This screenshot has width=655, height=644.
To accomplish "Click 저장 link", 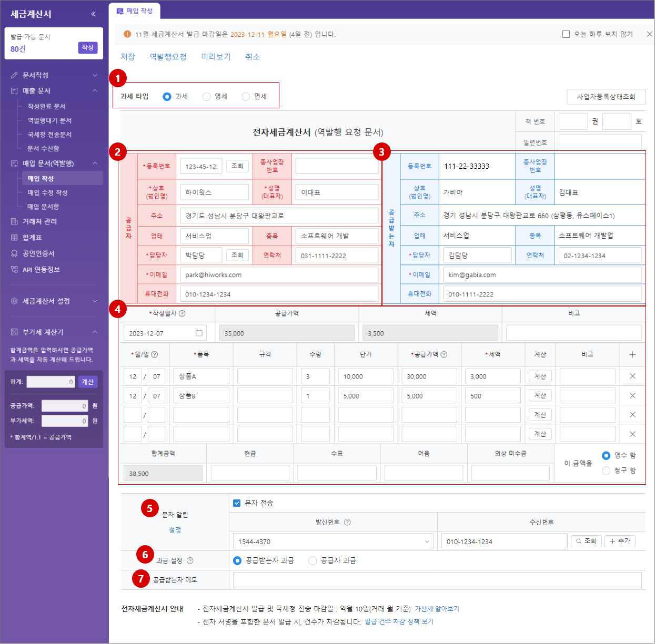I will 128,57.
